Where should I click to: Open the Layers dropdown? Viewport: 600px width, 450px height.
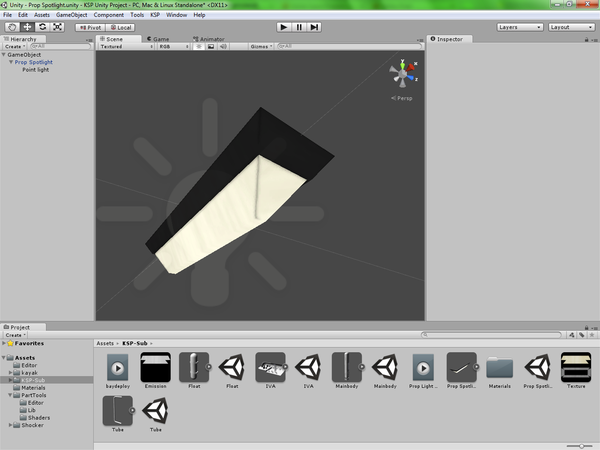tap(518, 27)
